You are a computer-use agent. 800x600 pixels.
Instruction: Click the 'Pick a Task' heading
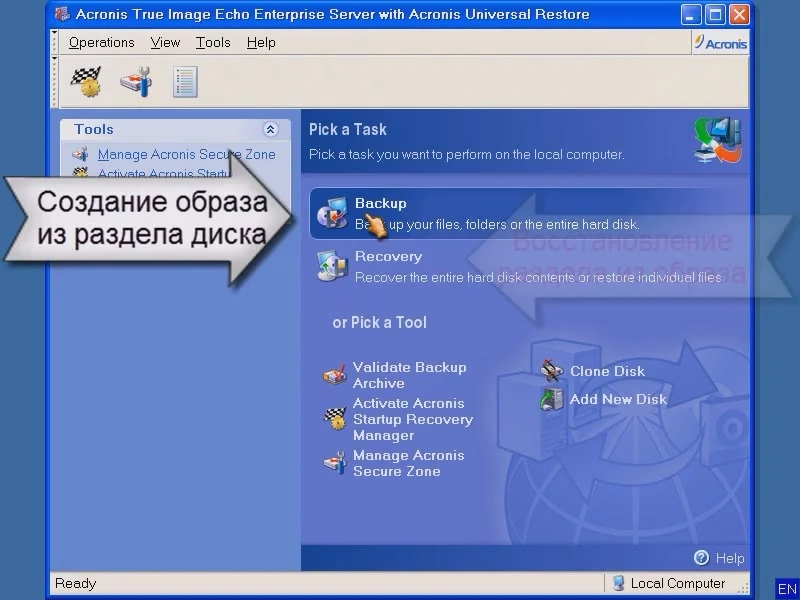click(348, 130)
